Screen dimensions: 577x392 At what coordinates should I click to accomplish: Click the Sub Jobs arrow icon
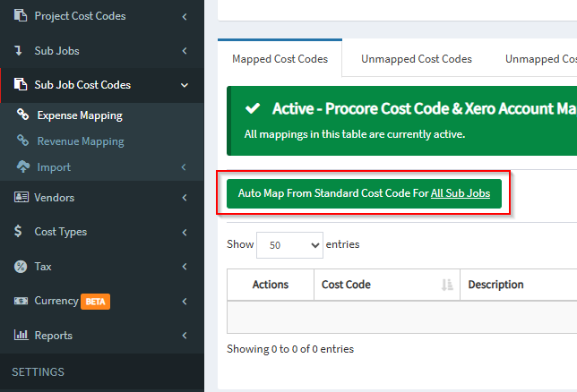point(18,51)
